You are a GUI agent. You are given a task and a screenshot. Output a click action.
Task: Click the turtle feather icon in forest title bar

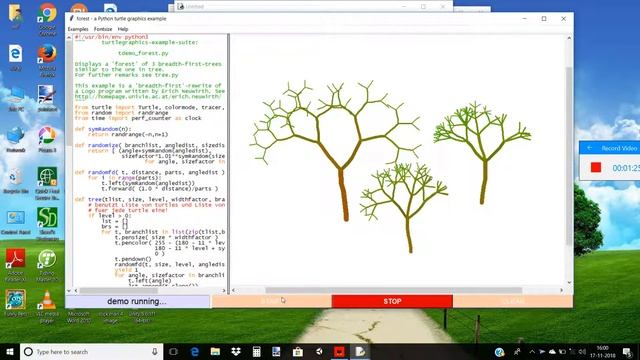71,18
